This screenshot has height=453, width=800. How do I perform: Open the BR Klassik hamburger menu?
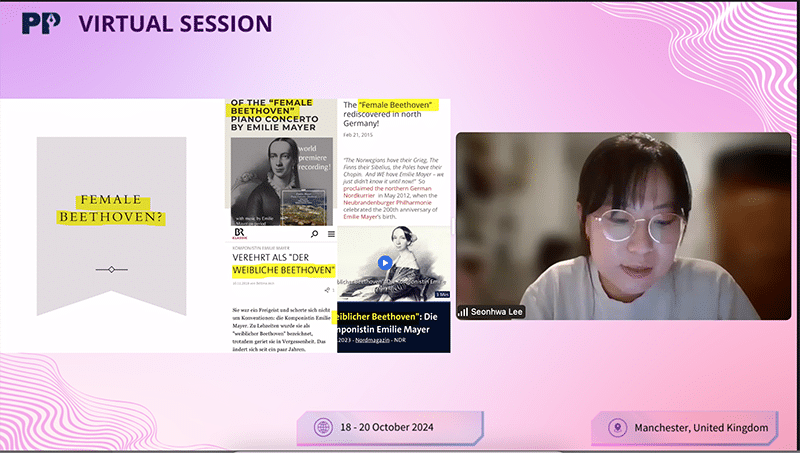click(331, 235)
